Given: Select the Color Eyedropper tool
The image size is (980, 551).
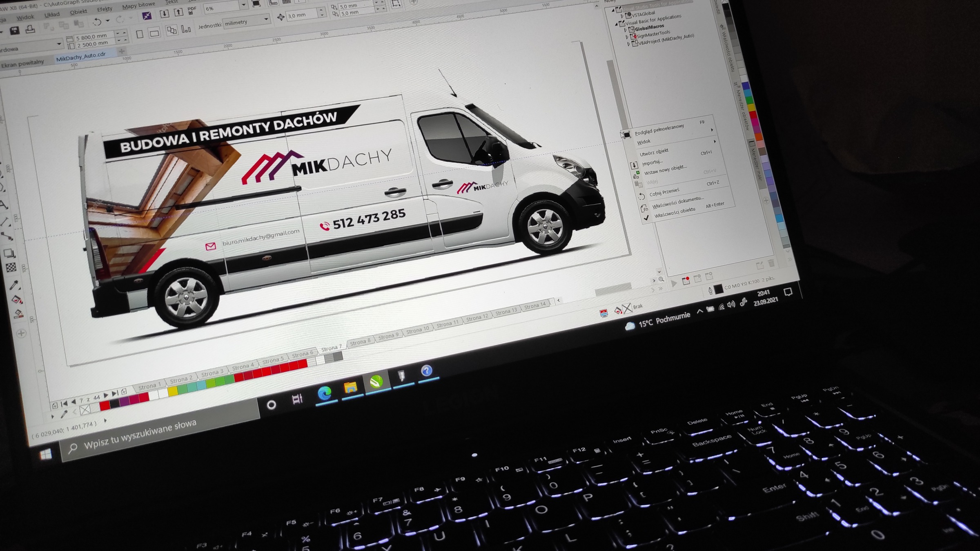Looking at the screenshot, I should point(14,285).
